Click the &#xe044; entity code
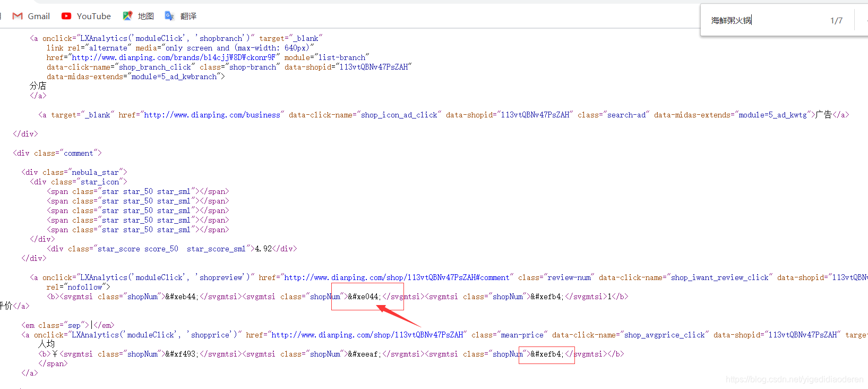This screenshot has width=868, height=389. point(364,297)
